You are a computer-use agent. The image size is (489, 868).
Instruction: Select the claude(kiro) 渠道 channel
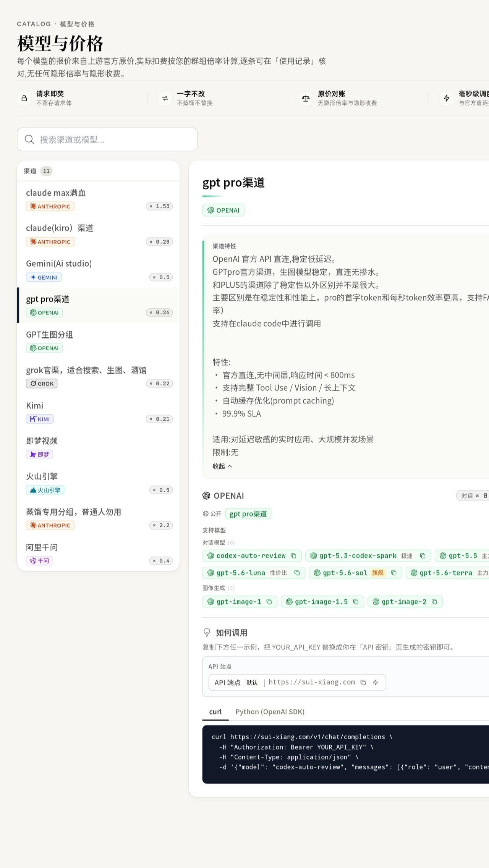tap(99, 234)
